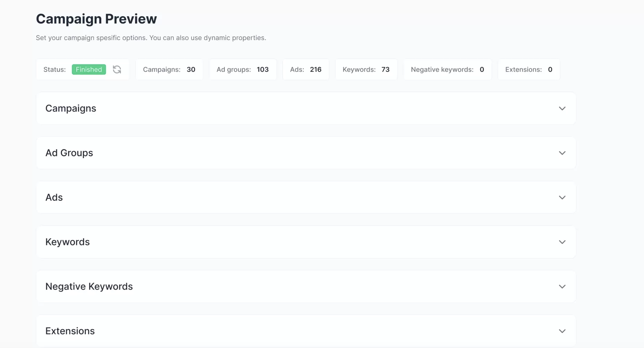Open the Keywords accordion header
Screen dimensions: 644x348
pos(306,242)
